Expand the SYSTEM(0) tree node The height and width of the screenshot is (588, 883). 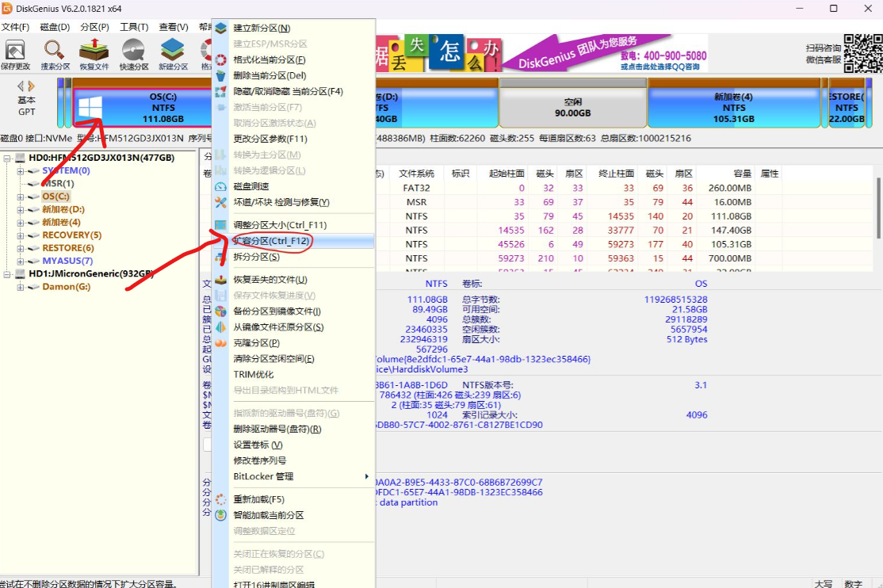click(x=21, y=170)
